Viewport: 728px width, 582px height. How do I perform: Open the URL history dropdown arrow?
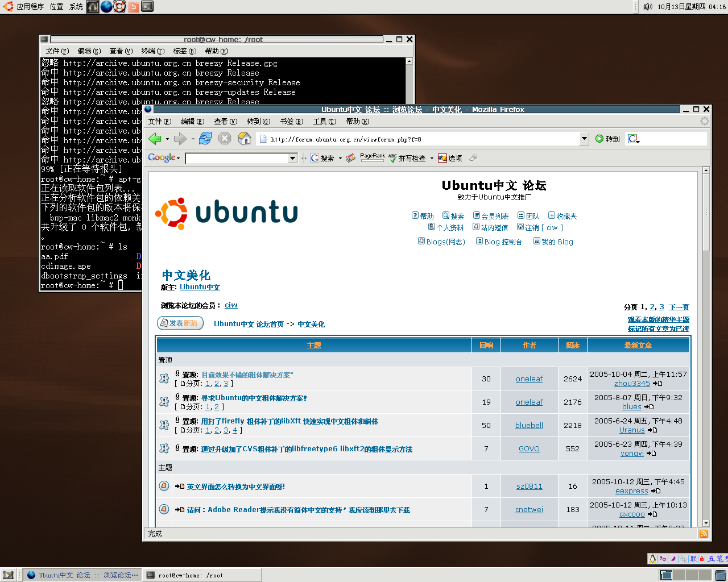[584, 139]
